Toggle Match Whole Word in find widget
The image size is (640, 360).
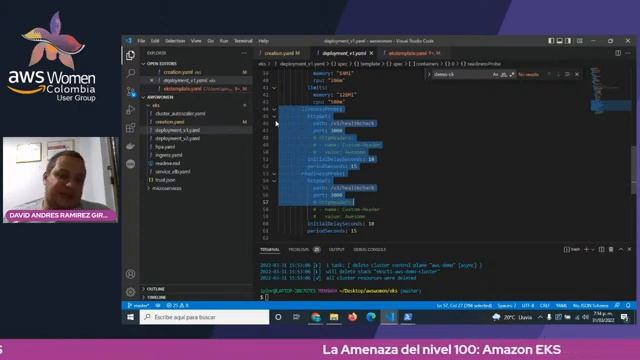pyautogui.click(x=504, y=74)
